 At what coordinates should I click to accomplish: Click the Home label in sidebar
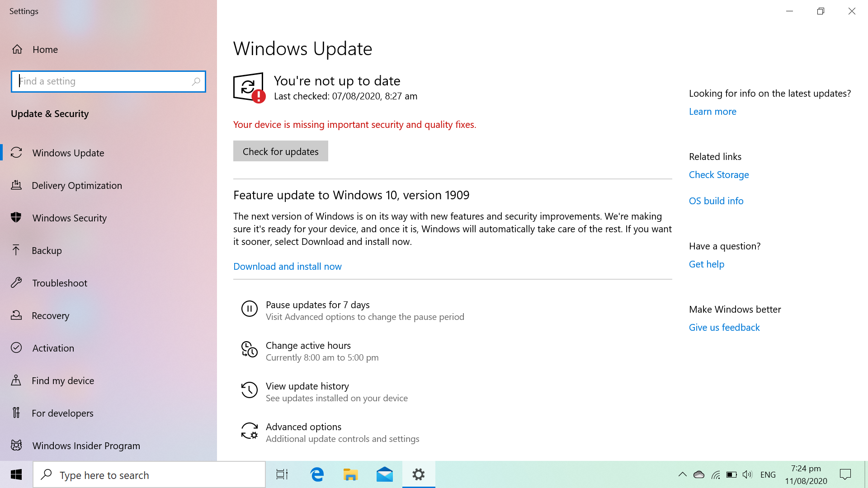point(45,49)
